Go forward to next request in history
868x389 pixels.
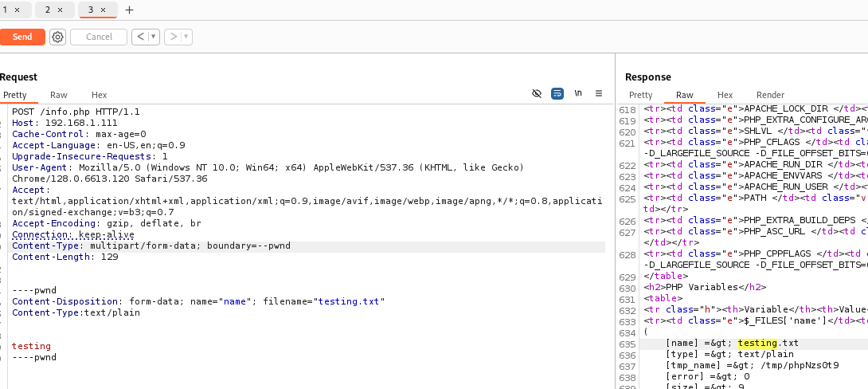[x=172, y=37]
